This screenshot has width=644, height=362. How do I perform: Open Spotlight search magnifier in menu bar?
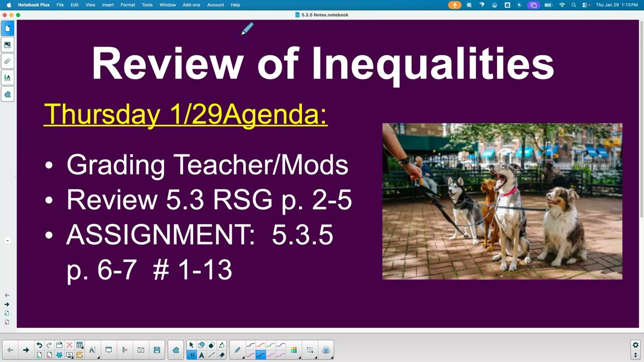[x=574, y=5]
